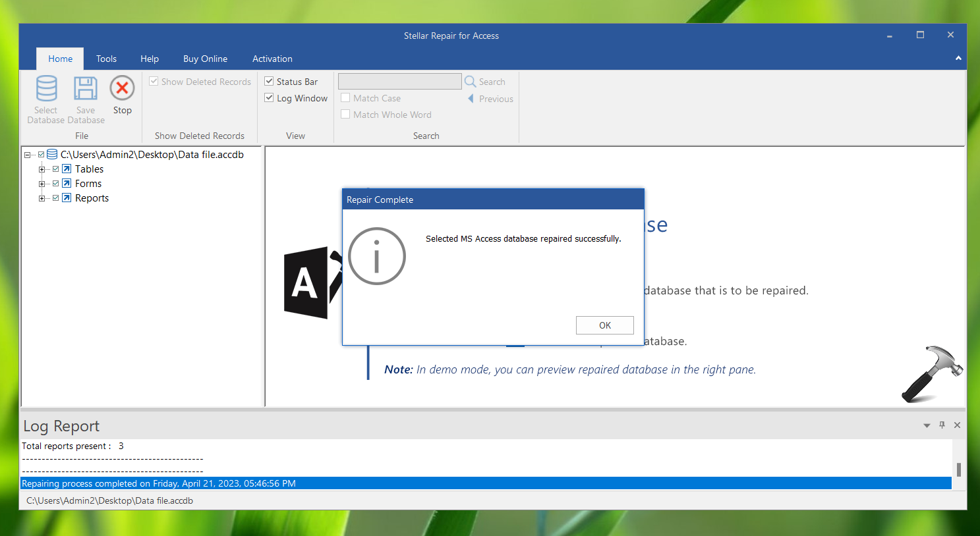
Task: Close the Log Report panel
Action: [957, 425]
